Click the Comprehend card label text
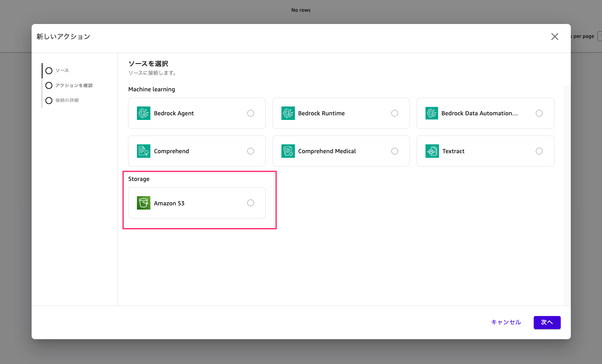The width and height of the screenshot is (602, 364). (171, 151)
